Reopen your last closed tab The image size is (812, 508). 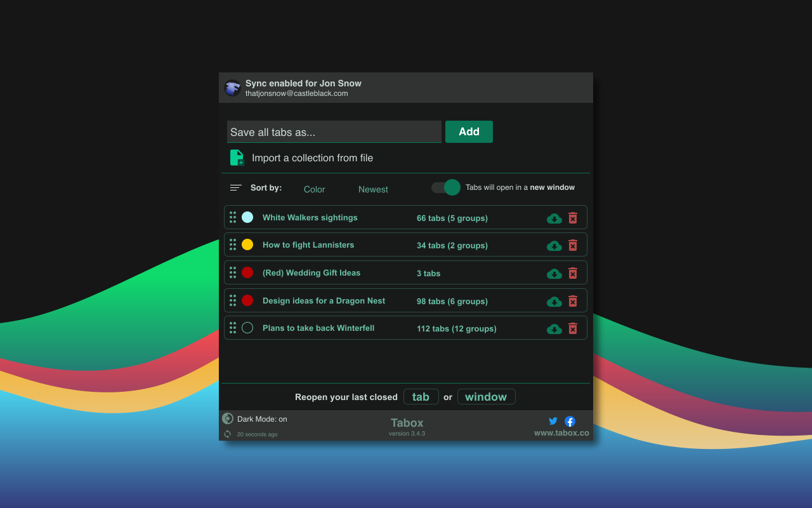(x=421, y=396)
